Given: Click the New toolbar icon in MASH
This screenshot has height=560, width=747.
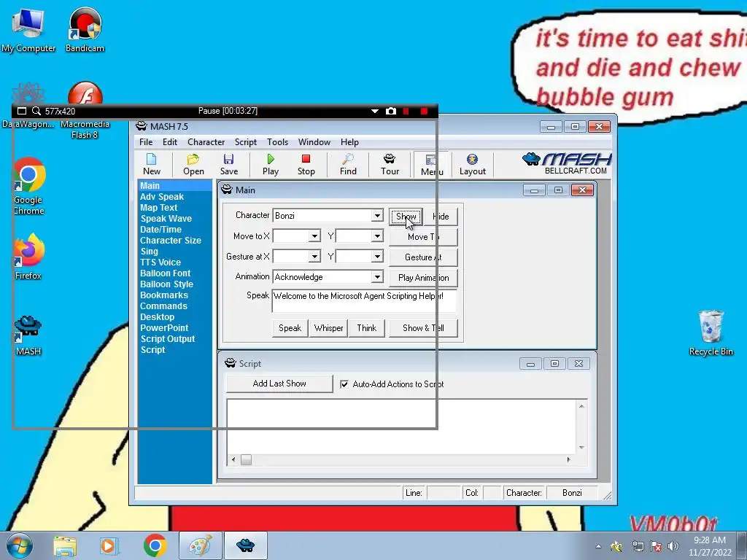Looking at the screenshot, I should tap(152, 164).
